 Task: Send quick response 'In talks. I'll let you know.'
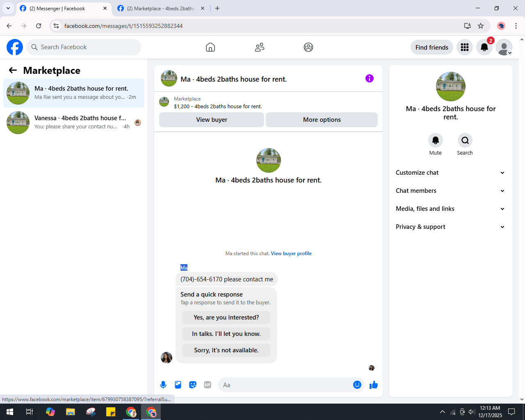coord(226,334)
